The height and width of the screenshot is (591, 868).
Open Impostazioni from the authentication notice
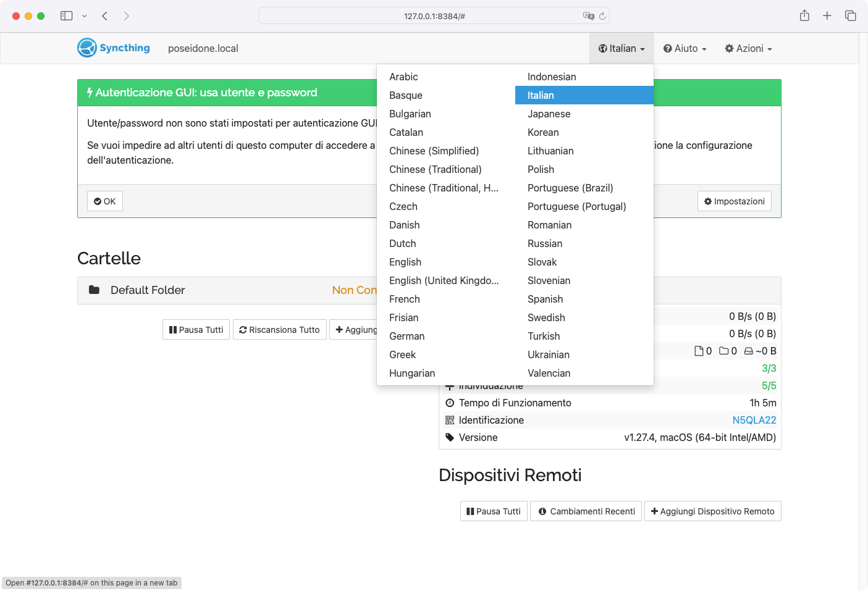tap(735, 201)
